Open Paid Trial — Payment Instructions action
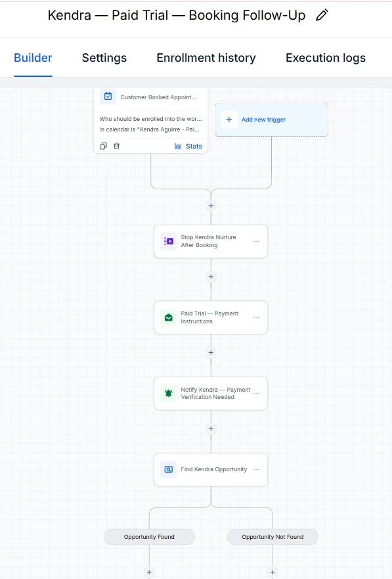The width and height of the screenshot is (392, 579). coord(211,317)
